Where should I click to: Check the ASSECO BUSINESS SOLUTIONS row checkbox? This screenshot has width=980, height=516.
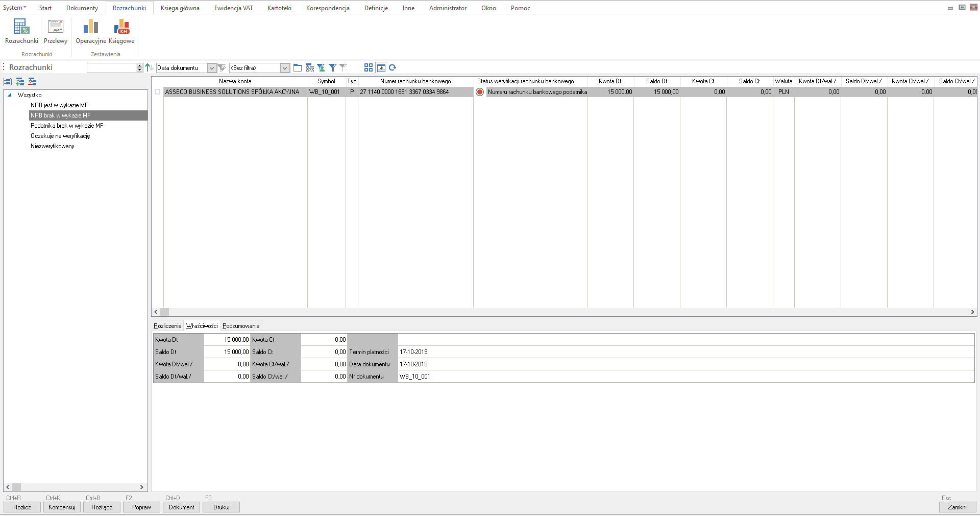click(158, 92)
